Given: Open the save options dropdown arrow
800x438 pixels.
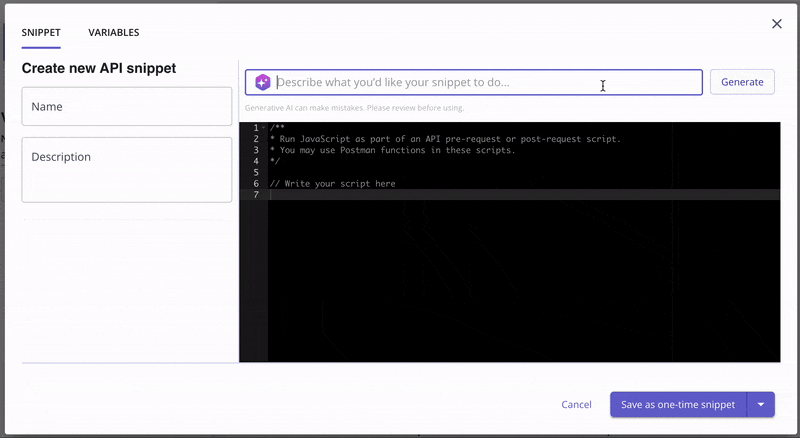Looking at the screenshot, I should point(761,404).
